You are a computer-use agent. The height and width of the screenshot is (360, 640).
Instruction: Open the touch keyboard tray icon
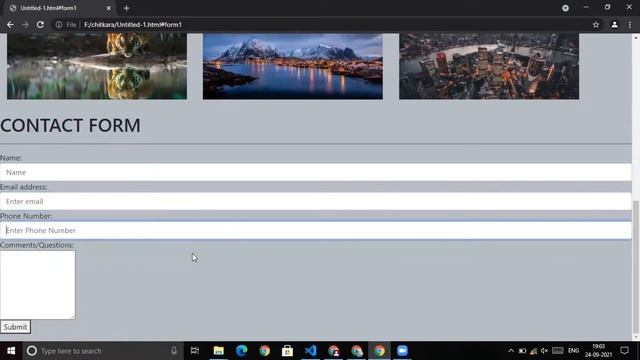[558, 351]
